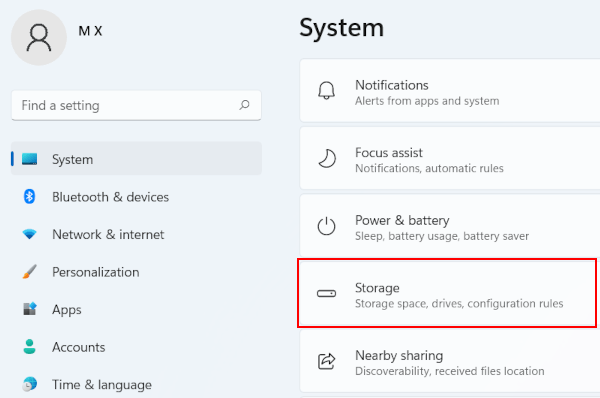Open Power & battery settings title
The height and width of the screenshot is (398, 600).
402,220
